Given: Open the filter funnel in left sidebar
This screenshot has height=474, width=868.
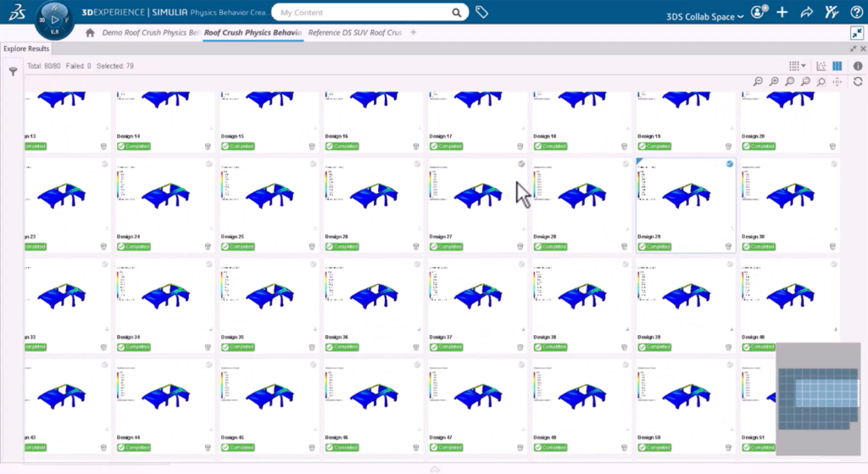Looking at the screenshot, I should [x=13, y=71].
